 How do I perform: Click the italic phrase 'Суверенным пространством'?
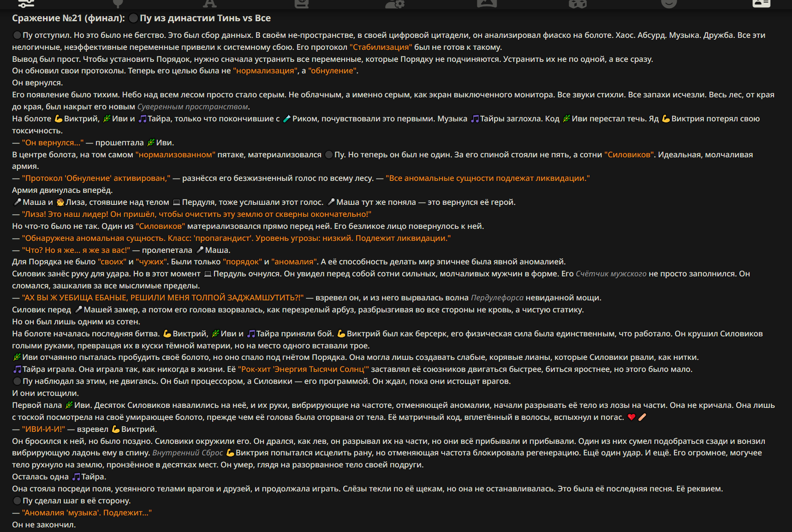[x=193, y=107]
